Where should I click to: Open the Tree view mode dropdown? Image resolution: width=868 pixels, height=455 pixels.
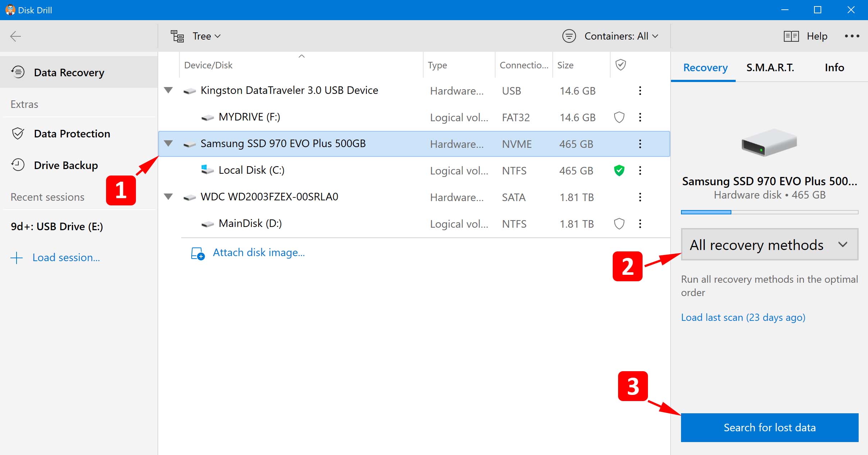207,36
